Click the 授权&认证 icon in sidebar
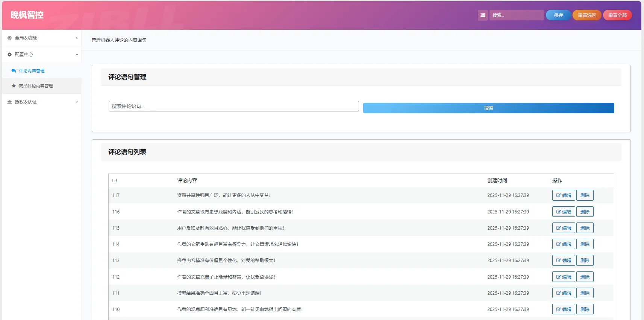The height and width of the screenshot is (320, 644). (10, 102)
